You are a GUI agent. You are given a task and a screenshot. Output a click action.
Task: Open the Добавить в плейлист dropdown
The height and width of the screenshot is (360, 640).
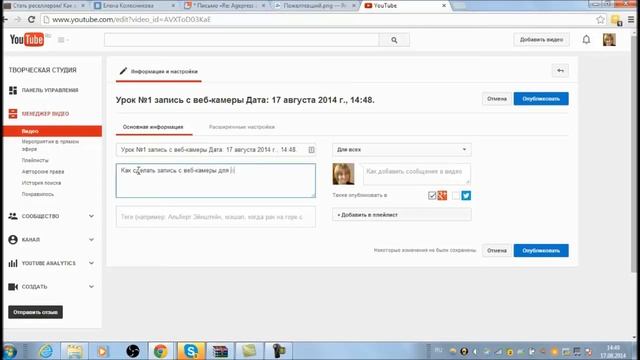(402, 215)
